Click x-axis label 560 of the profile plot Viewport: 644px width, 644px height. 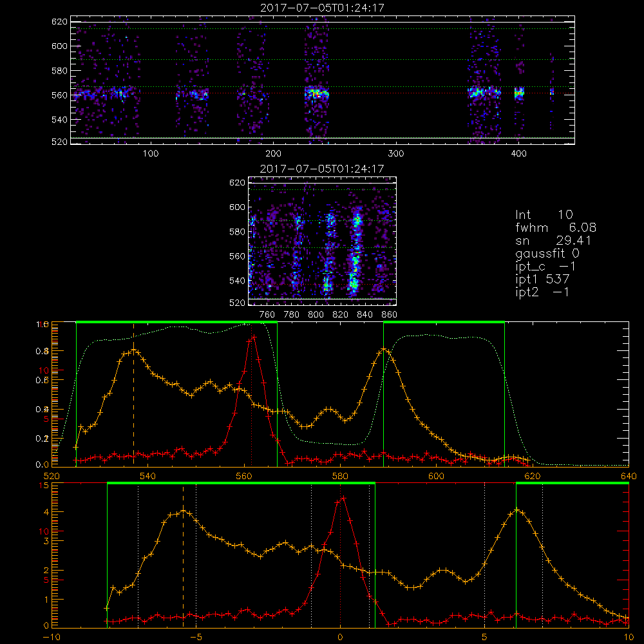pyautogui.click(x=244, y=477)
